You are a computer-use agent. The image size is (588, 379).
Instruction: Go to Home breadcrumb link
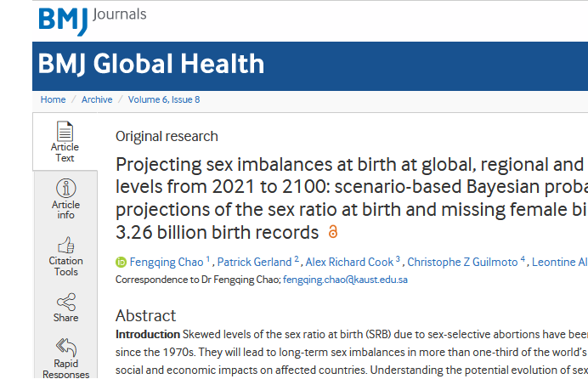pos(53,99)
